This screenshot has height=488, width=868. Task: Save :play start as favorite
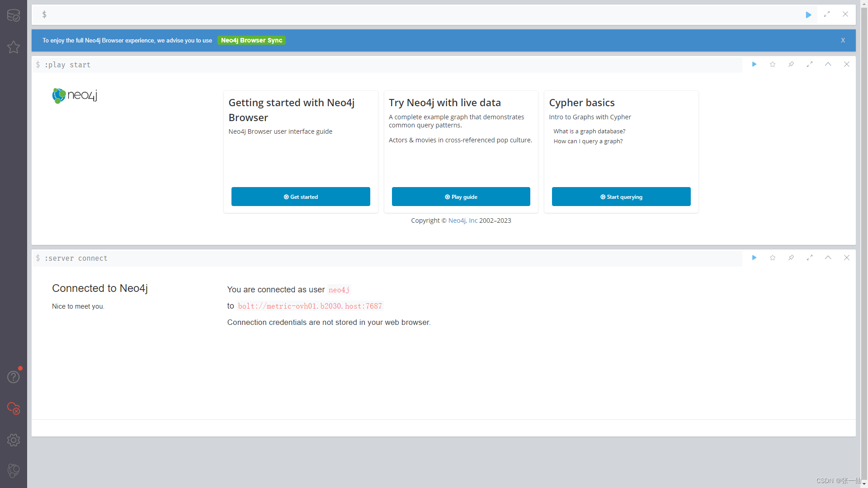[x=773, y=65]
